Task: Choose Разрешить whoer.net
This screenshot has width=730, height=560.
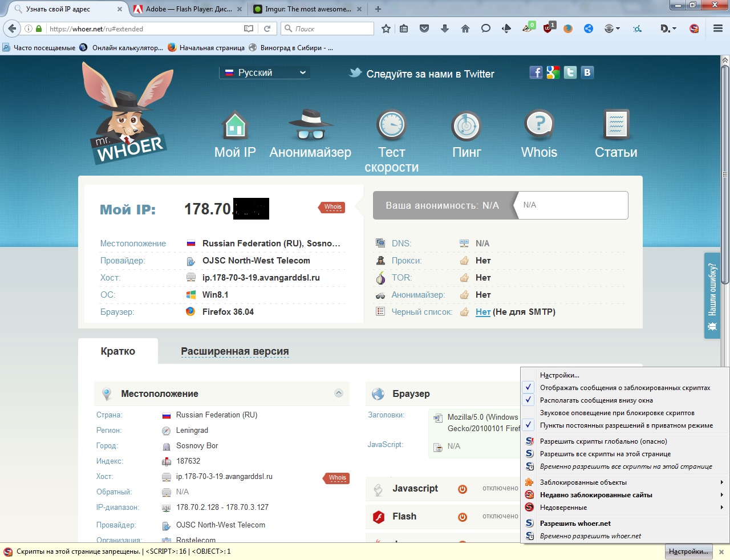Action: coord(625,524)
